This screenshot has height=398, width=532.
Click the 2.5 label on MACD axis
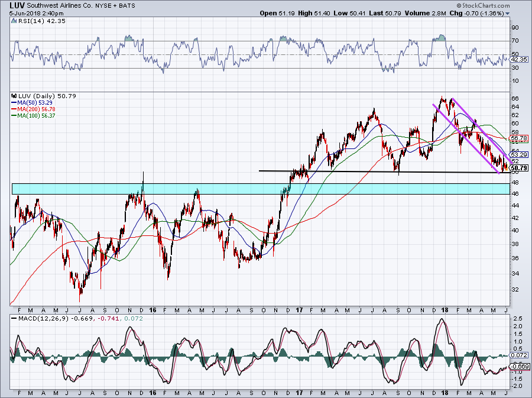[518, 319]
